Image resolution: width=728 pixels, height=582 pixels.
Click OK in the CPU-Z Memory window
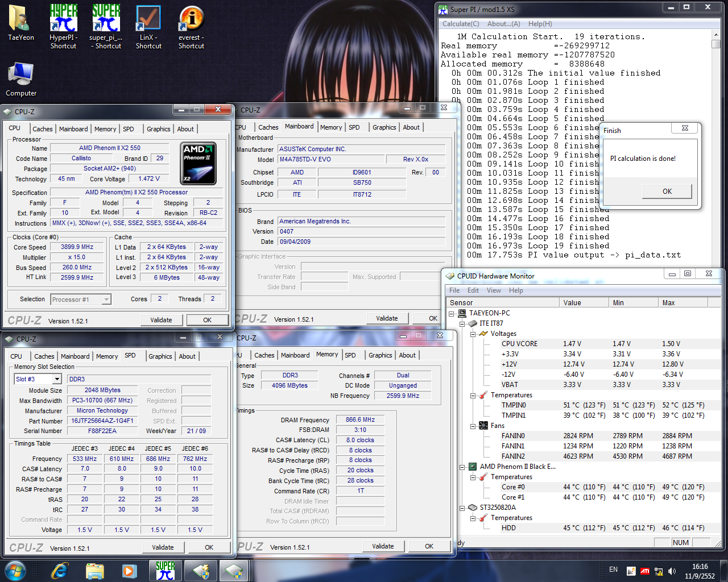(x=429, y=546)
